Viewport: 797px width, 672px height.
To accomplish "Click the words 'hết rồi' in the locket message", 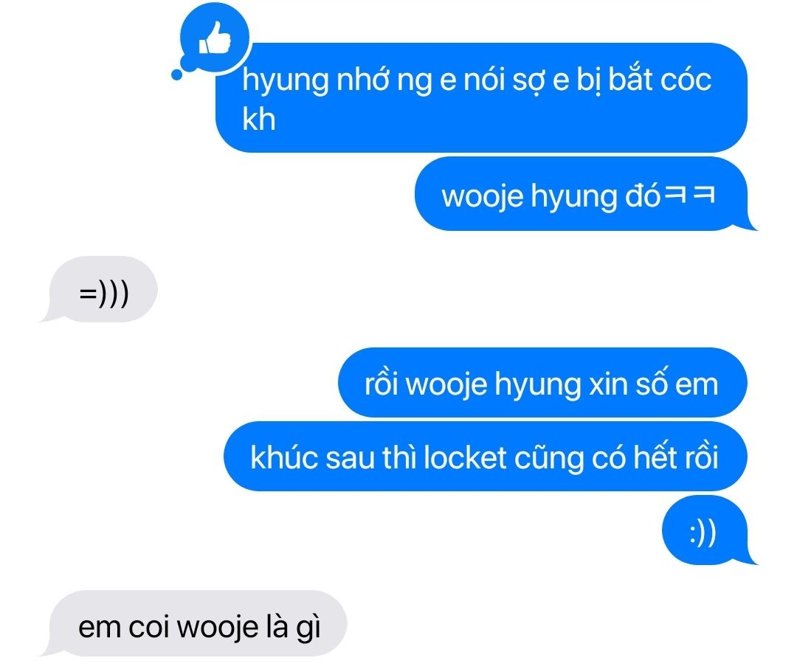I will pyautogui.click(x=675, y=457).
